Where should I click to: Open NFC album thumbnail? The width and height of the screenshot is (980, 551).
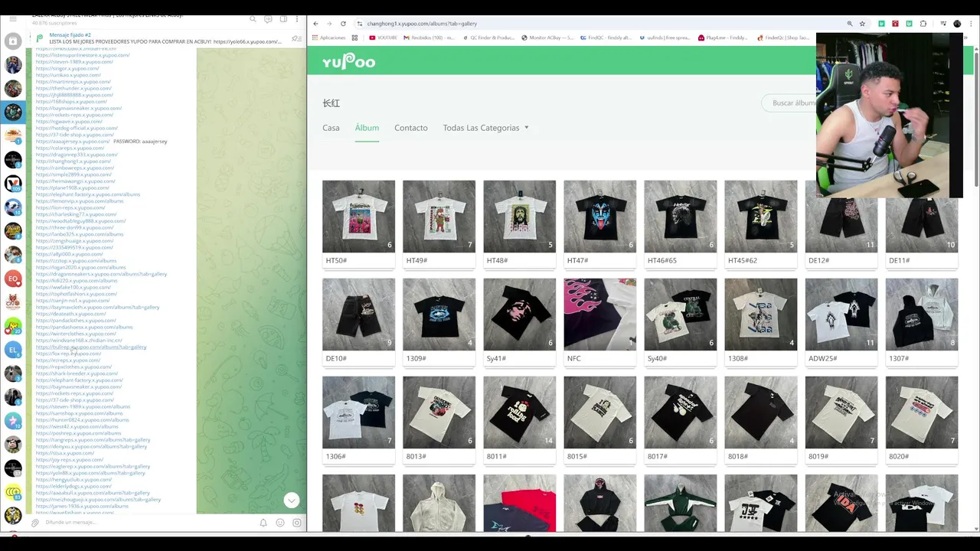coord(599,315)
